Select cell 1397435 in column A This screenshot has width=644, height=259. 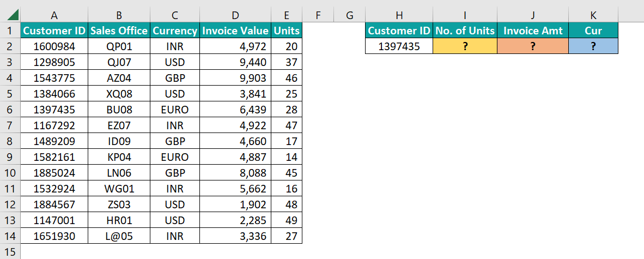[54, 110]
